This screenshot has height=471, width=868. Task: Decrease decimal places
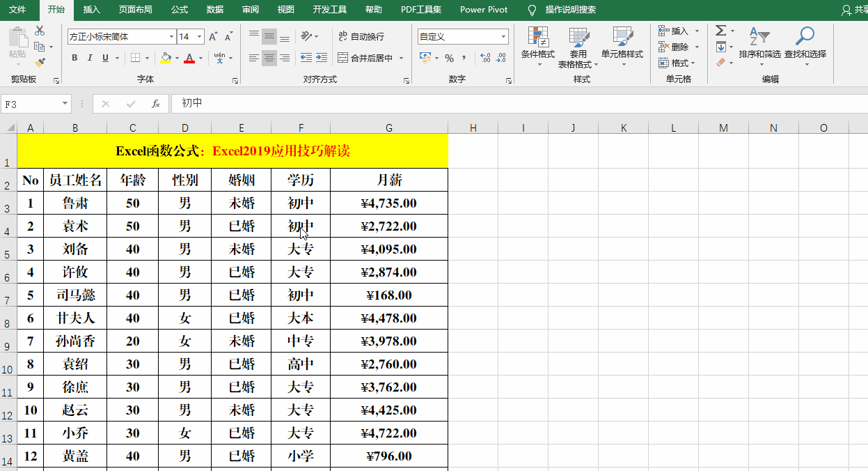pos(501,58)
